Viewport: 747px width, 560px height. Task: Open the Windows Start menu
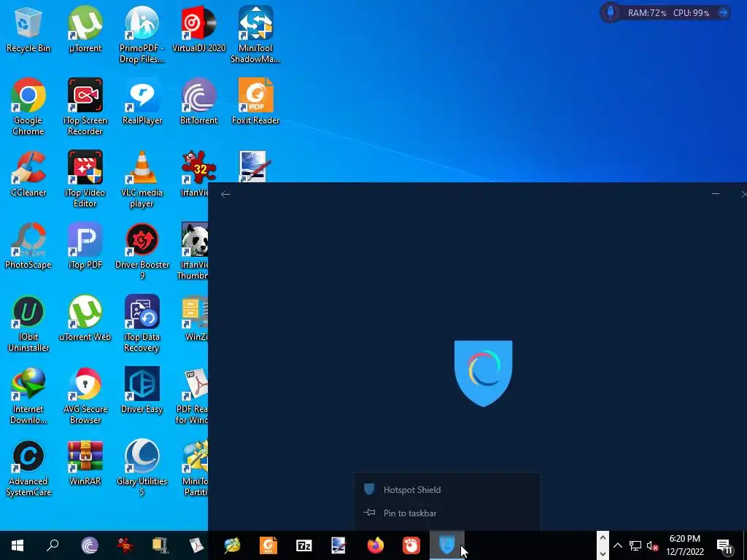(x=18, y=545)
